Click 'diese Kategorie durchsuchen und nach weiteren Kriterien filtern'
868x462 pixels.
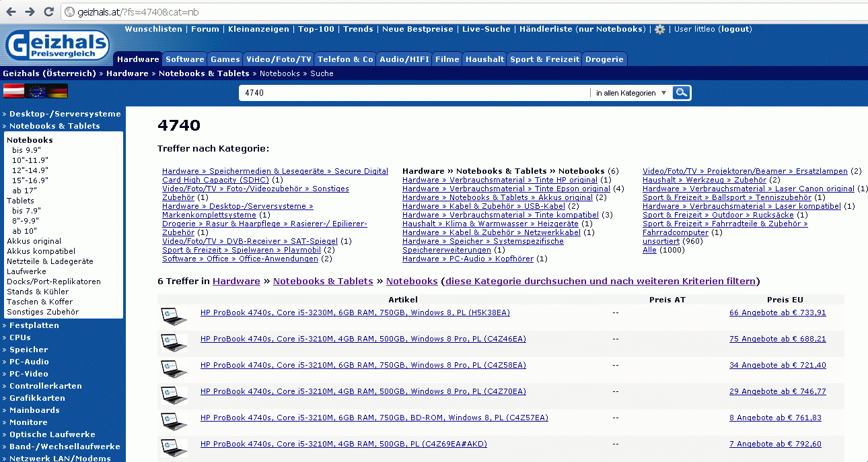tap(601, 281)
